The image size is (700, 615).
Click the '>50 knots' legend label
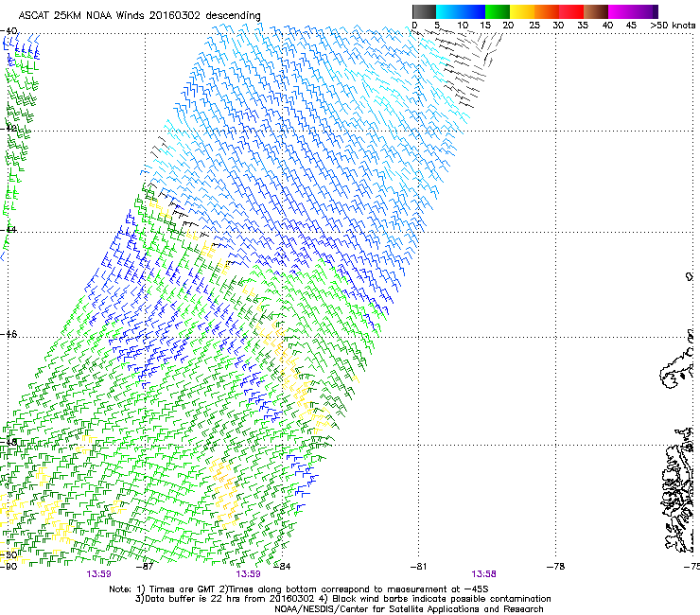coord(673,26)
